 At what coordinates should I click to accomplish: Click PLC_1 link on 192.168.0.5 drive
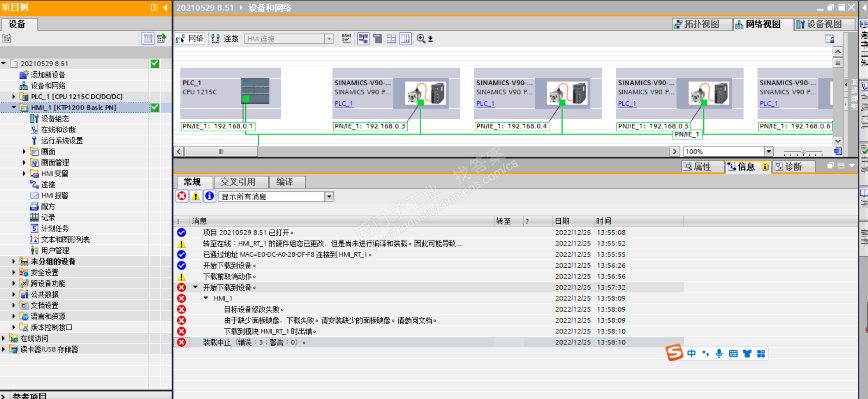click(x=627, y=104)
